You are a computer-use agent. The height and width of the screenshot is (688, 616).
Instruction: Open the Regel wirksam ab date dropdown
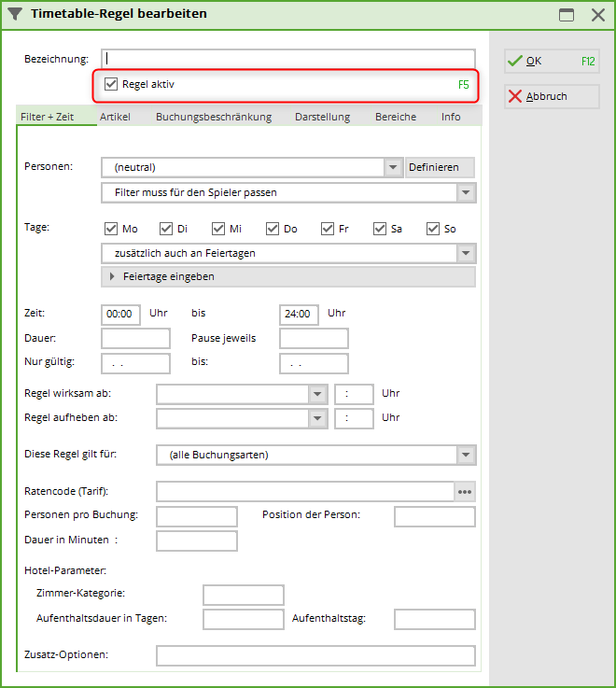point(317,394)
